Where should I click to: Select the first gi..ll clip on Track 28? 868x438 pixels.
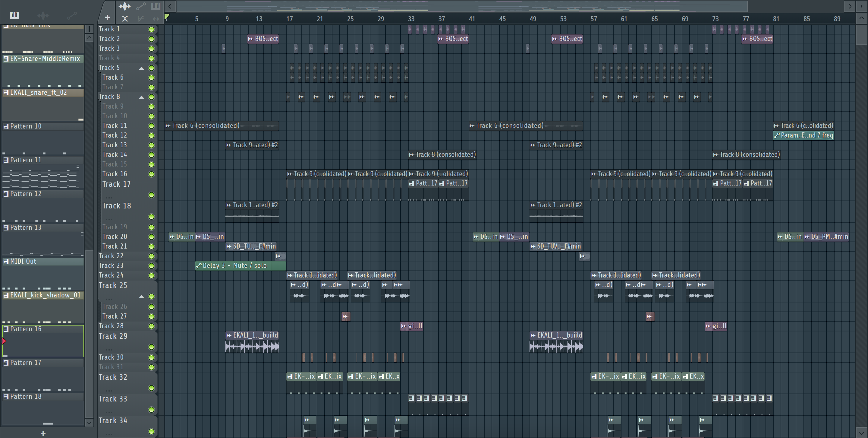point(412,326)
